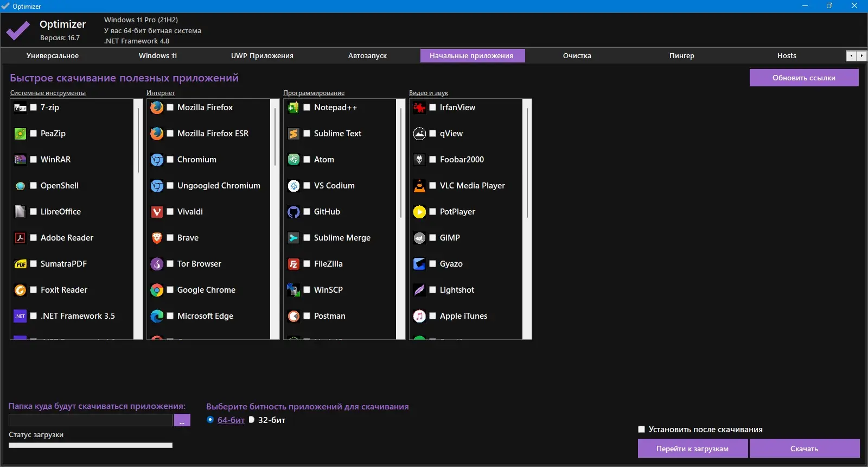Click the Перейти к загрузкам button

(693, 449)
